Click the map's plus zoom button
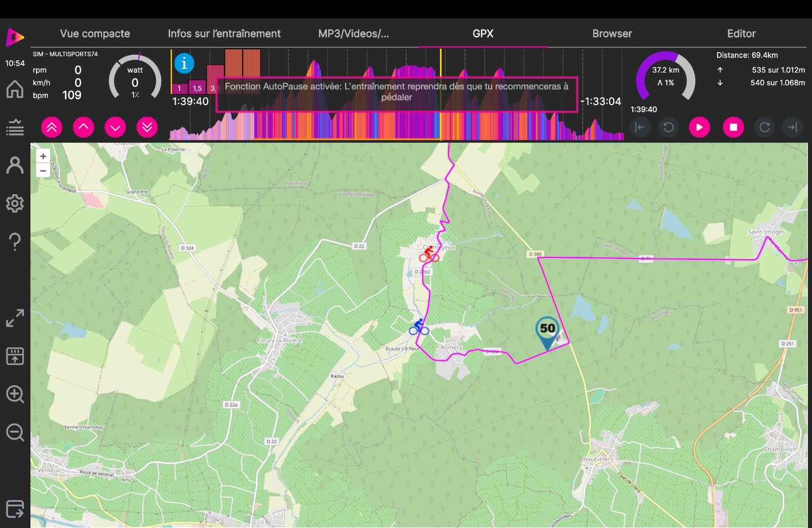Screen dimensions: 812x528 (x=43, y=156)
